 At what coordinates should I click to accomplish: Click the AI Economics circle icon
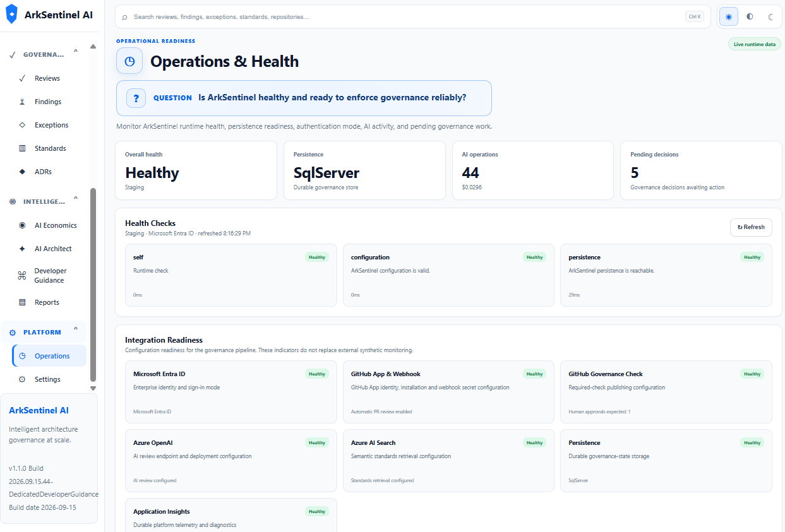22,225
